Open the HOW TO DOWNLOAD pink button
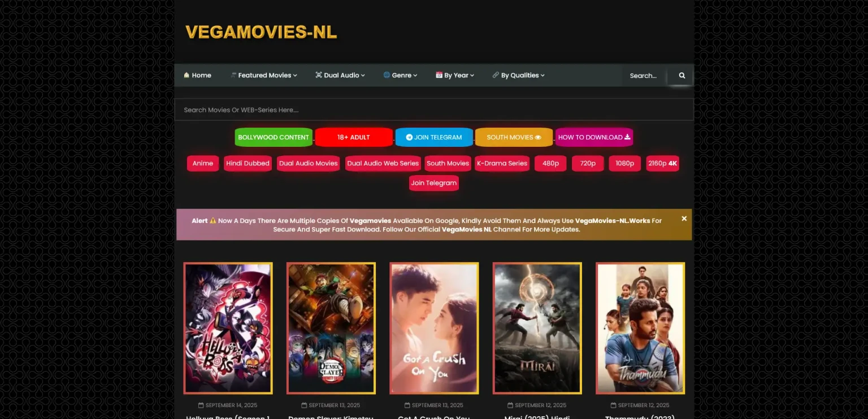Image resolution: width=868 pixels, height=419 pixels. 594,137
